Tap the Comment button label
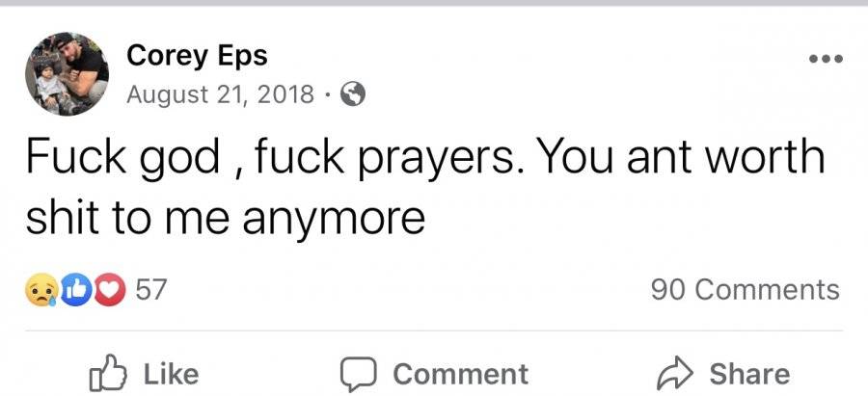The width and height of the screenshot is (868, 396). 461,374
